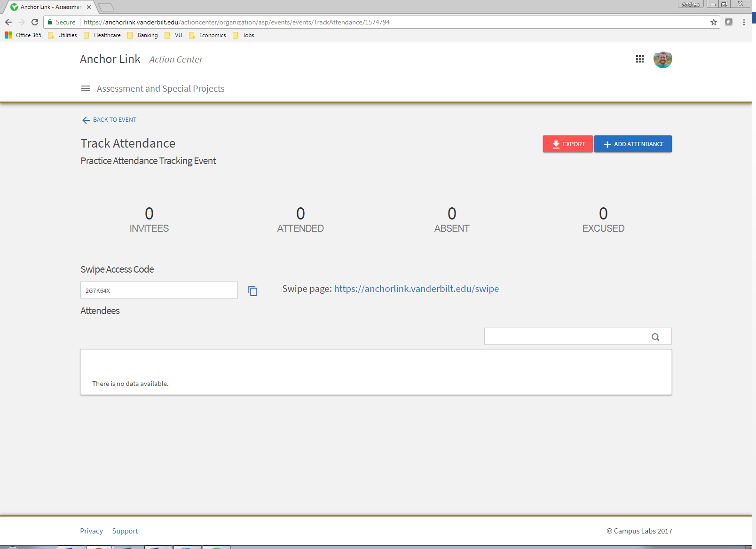
Task: Reload the page in the browser
Action: [x=35, y=22]
